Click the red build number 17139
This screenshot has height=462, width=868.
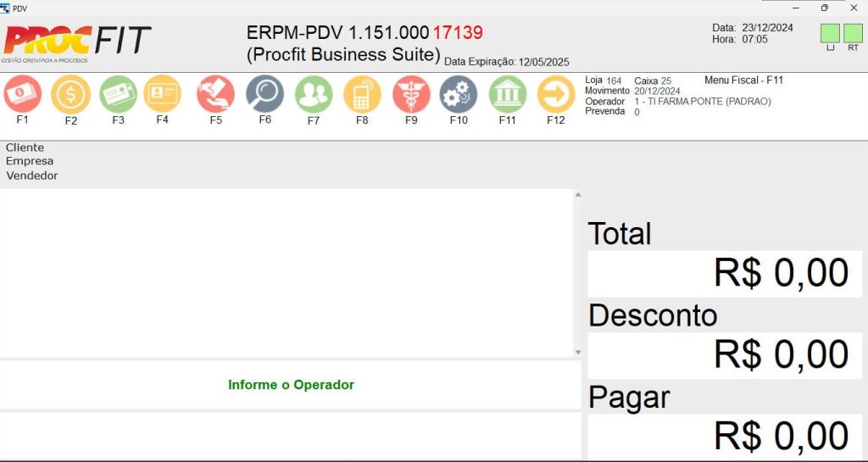[458, 33]
